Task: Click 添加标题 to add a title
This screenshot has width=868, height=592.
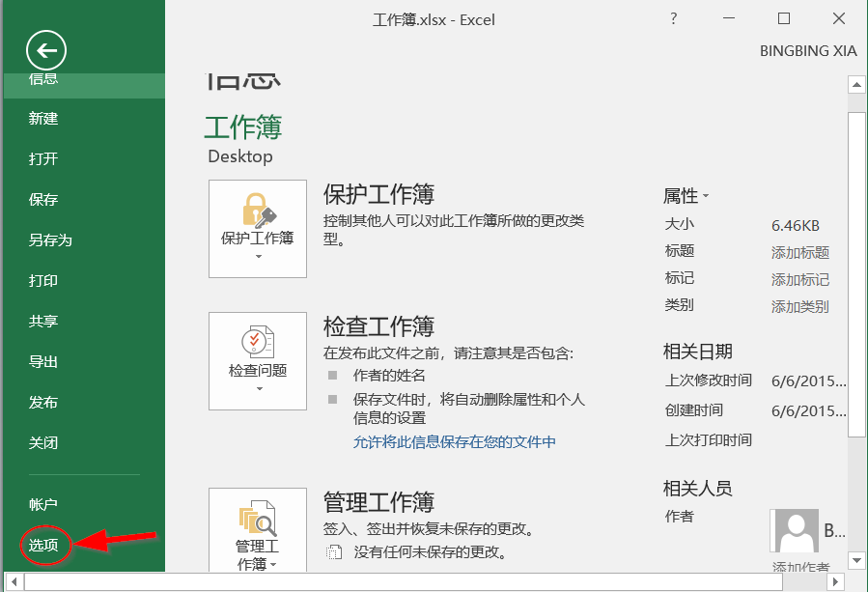Action: (x=799, y=252)
